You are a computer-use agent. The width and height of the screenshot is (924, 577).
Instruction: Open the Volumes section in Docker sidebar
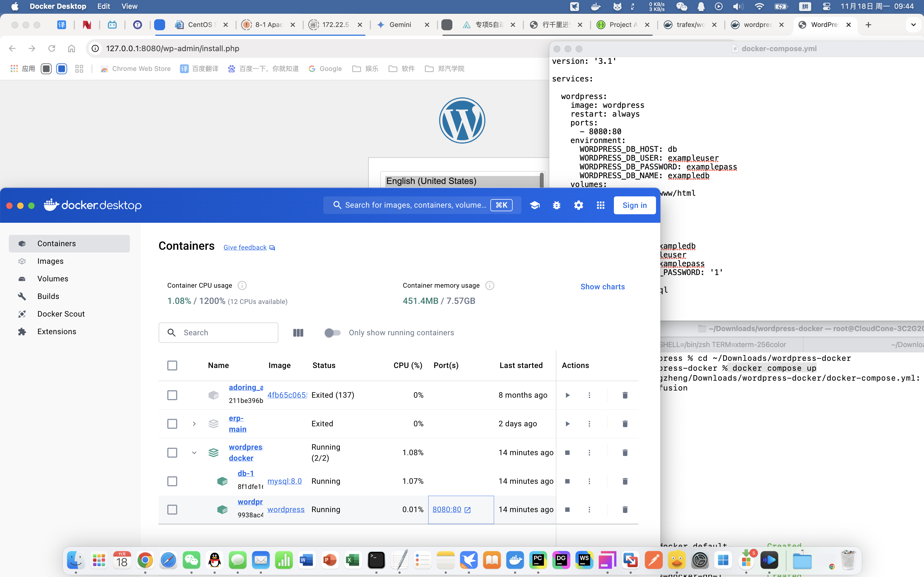click(x=53, y=279)
